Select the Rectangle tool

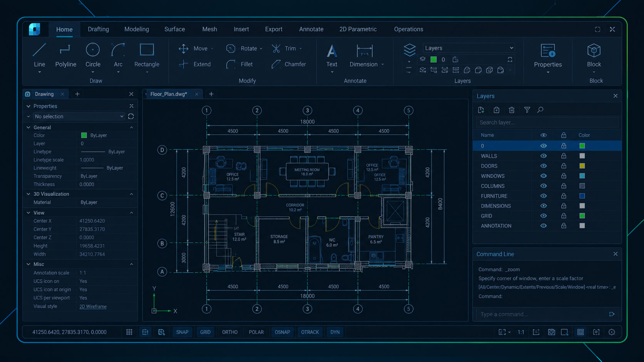(147, 56)
